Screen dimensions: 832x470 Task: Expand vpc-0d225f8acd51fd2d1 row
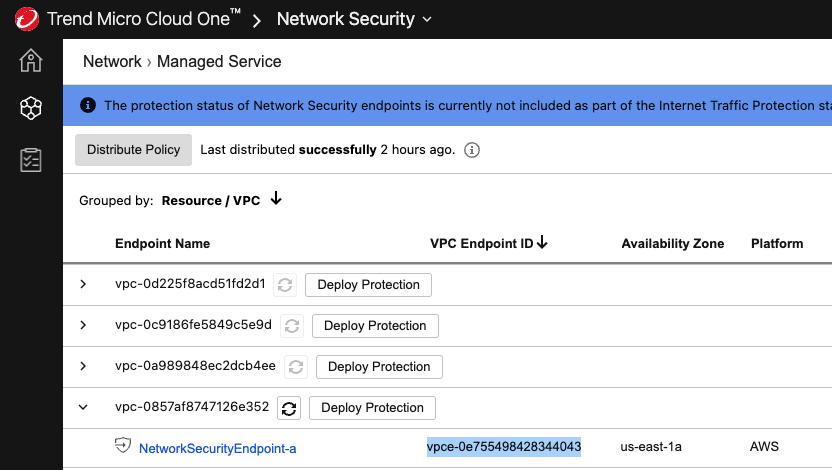[x=83, y=284]
